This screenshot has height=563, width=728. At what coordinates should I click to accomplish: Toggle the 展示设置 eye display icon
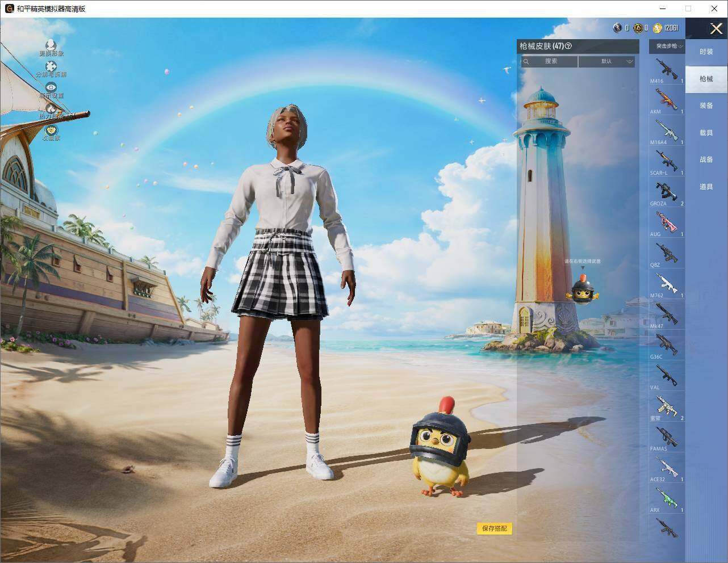tap(51, 87)
